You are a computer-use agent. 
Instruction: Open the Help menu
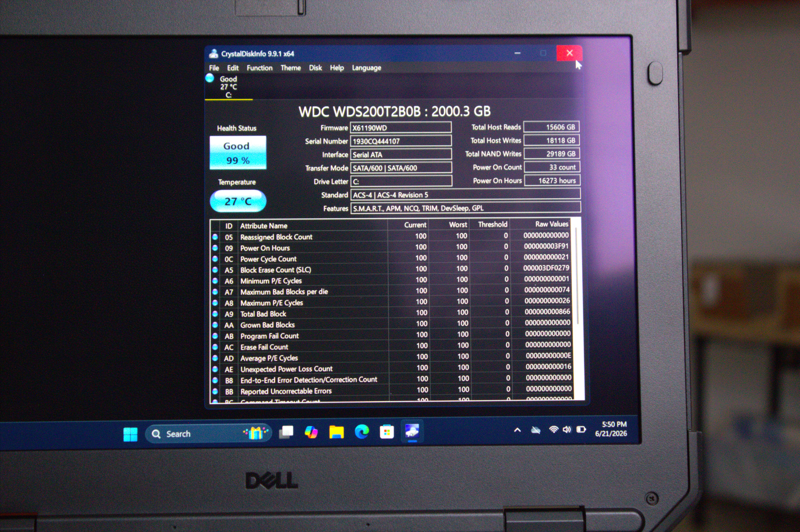337,68
